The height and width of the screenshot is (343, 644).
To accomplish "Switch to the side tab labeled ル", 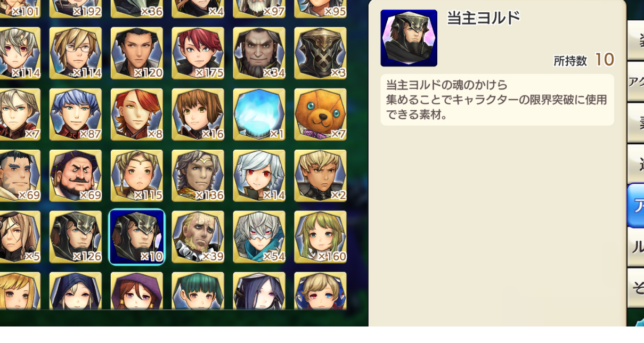I will (x=636, y=247).
